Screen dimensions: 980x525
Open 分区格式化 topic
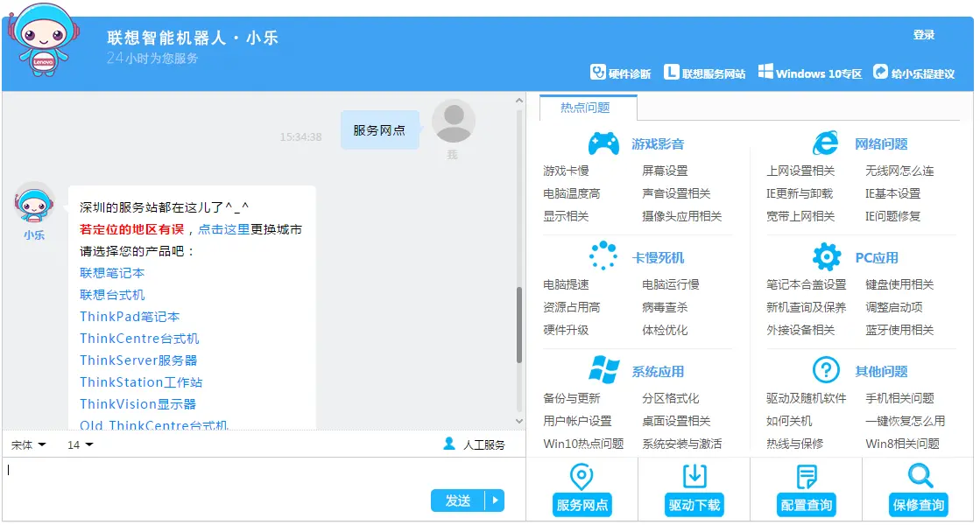[670, 398]
